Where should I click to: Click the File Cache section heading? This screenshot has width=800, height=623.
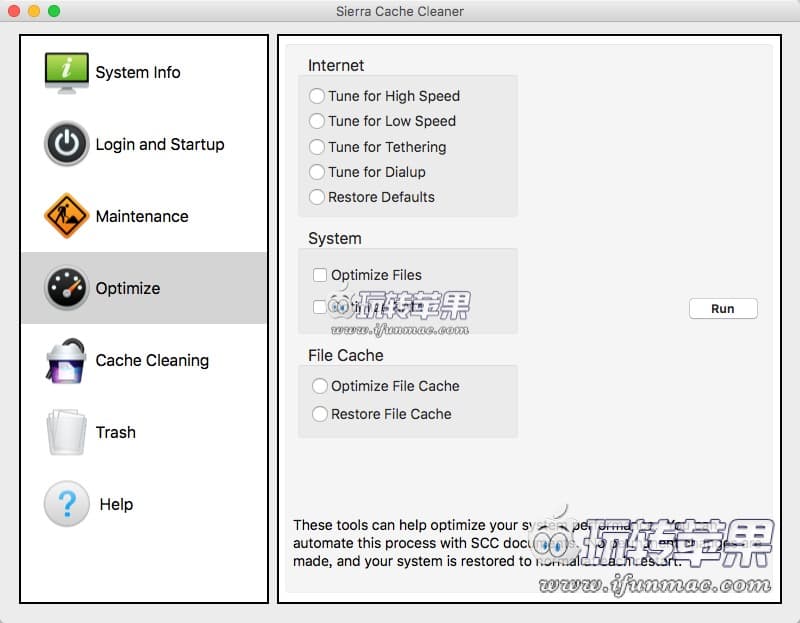coord(345,355)
